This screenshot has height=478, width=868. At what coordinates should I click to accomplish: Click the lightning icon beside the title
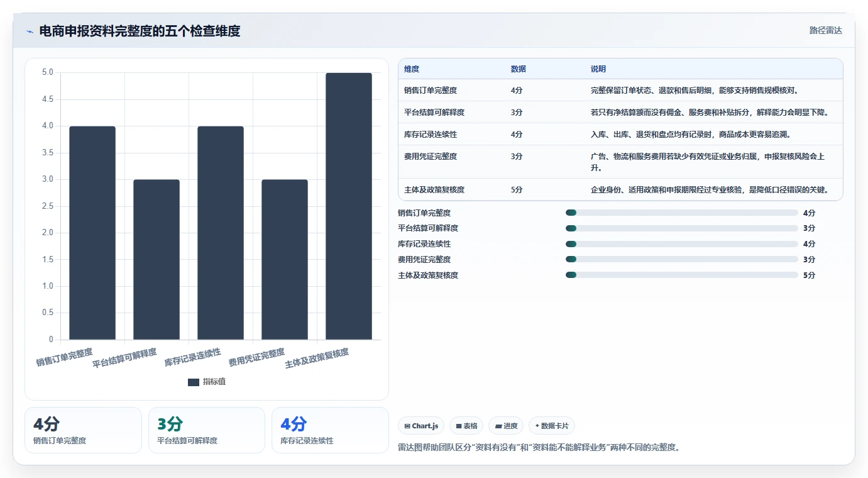[30, 31]
